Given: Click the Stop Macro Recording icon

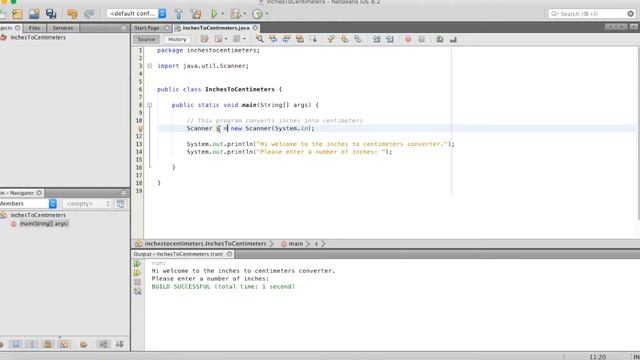Looking at the screenshot, I should pos(422,39).
